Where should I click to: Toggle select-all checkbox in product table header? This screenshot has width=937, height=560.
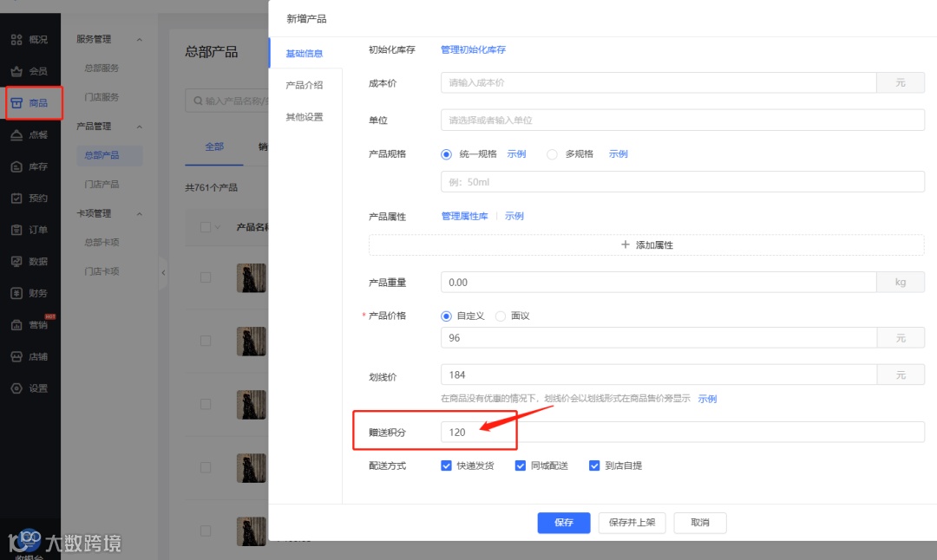206,227
